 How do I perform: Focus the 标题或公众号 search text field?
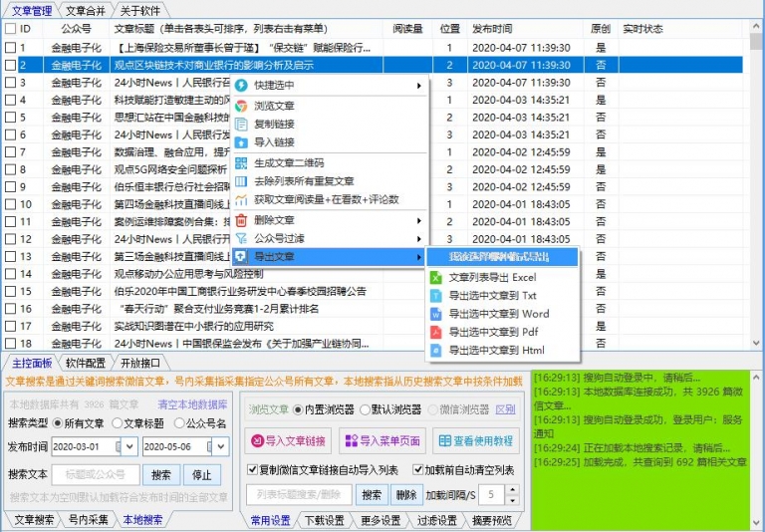(96, 475)
